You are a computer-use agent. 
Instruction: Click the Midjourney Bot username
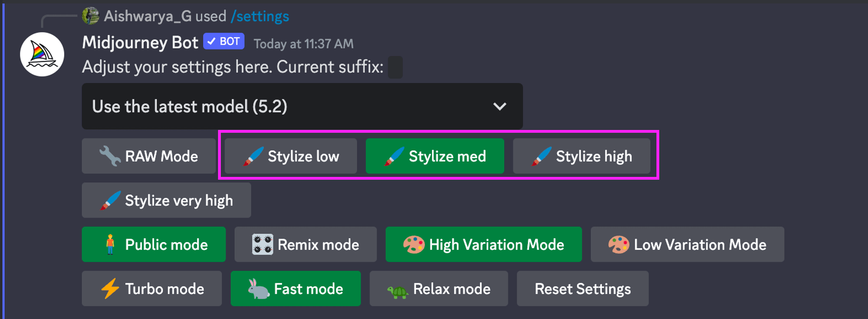140,43
